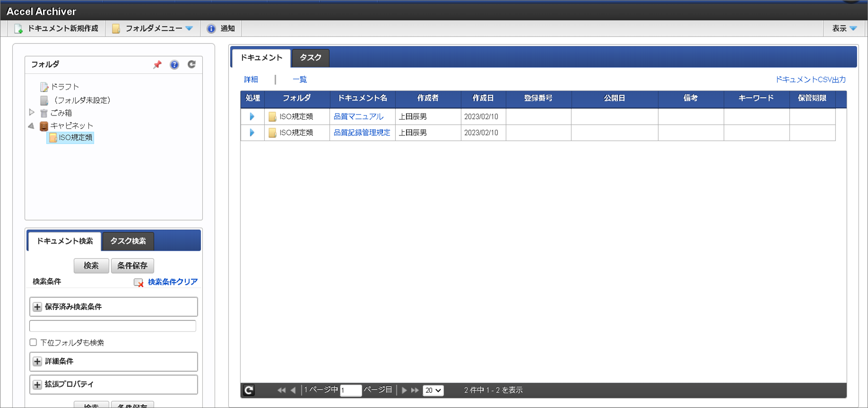Image resolution: width=868 pixels, height=408 pixels.
Task: Click the pin icon in Folder panel
Action: (x=157, y=65)
